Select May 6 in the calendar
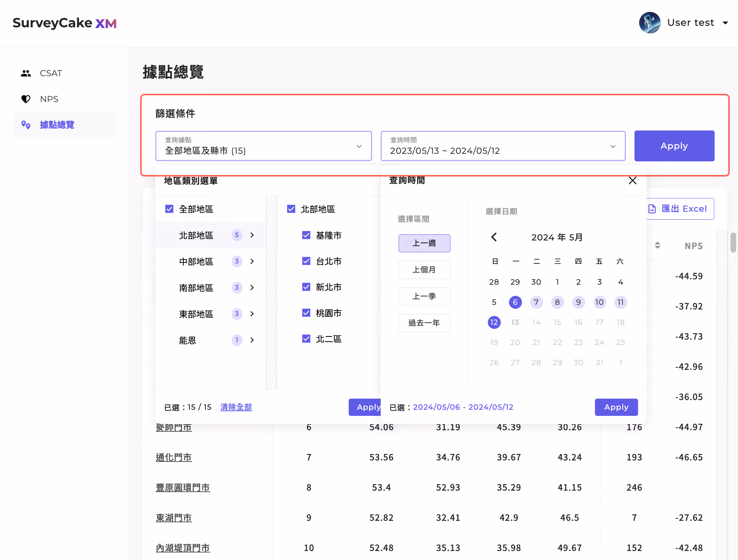The image size is (738, 560). pos(515,302)
